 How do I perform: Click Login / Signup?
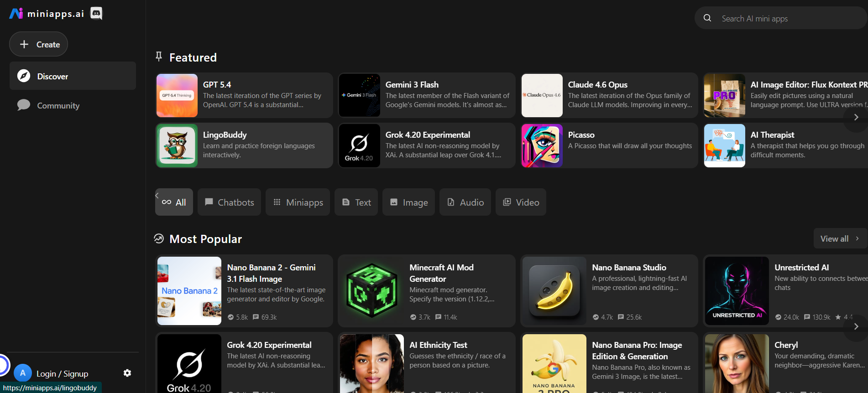pyautogui.click(x=63, y=373)
